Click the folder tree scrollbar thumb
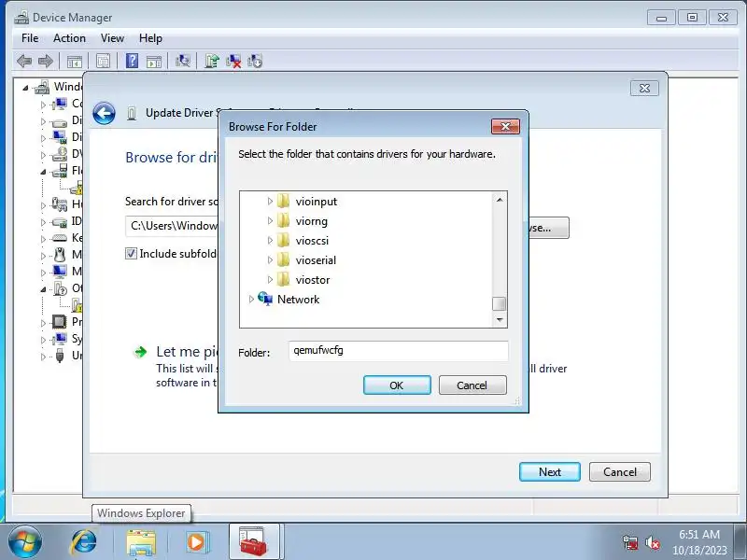Image resolution: width=747 pixels, height=560 pixels. tap(500, 304)
